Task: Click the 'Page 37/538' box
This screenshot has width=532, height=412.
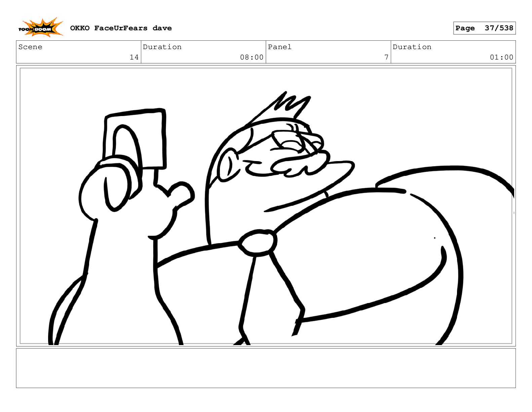Action: coord(484,28)
